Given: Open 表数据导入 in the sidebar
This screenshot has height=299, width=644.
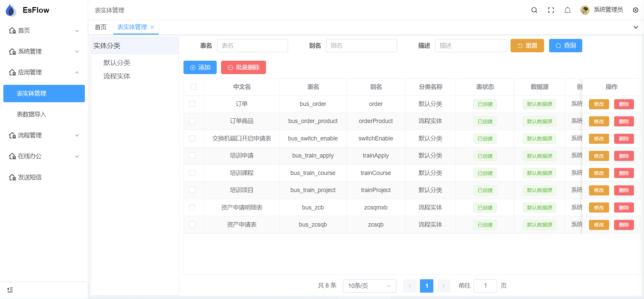Looking at the screenshot, I should coord(32,114).
